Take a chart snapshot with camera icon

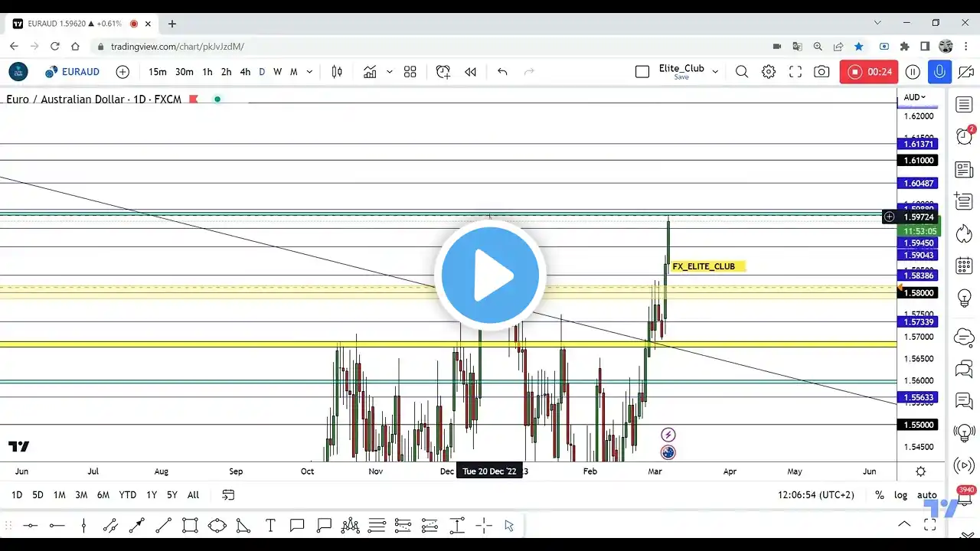point(822,72)
